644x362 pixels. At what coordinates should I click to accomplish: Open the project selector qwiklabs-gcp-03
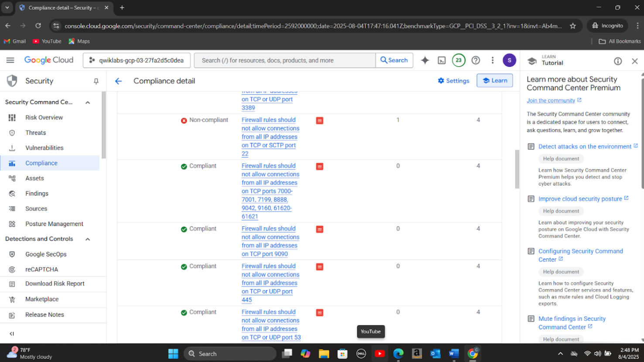click(136, 60)
